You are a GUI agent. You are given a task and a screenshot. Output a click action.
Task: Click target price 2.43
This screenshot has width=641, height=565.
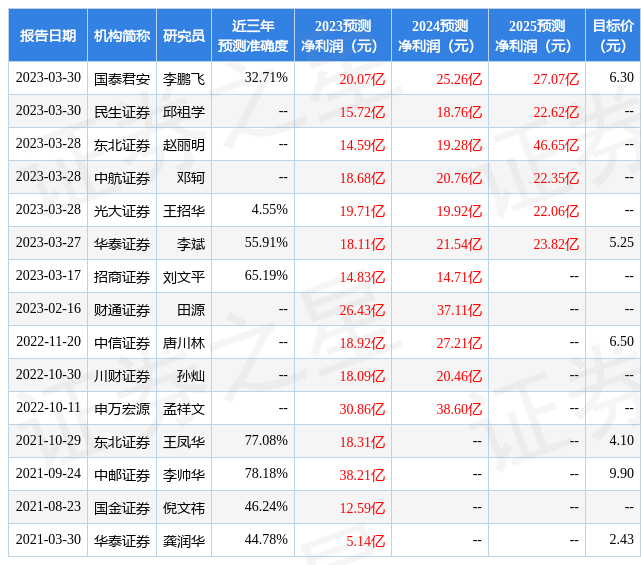tap(621, 539)
